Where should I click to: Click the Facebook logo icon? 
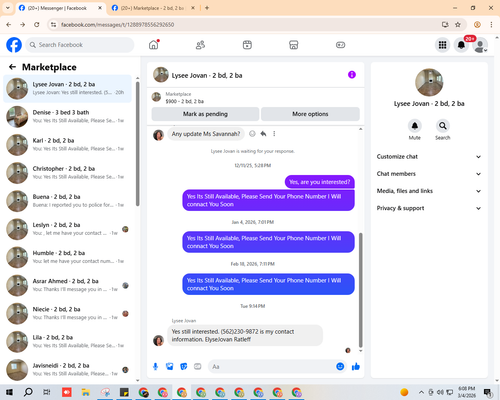pyautogui.click(x=14, y=45)
